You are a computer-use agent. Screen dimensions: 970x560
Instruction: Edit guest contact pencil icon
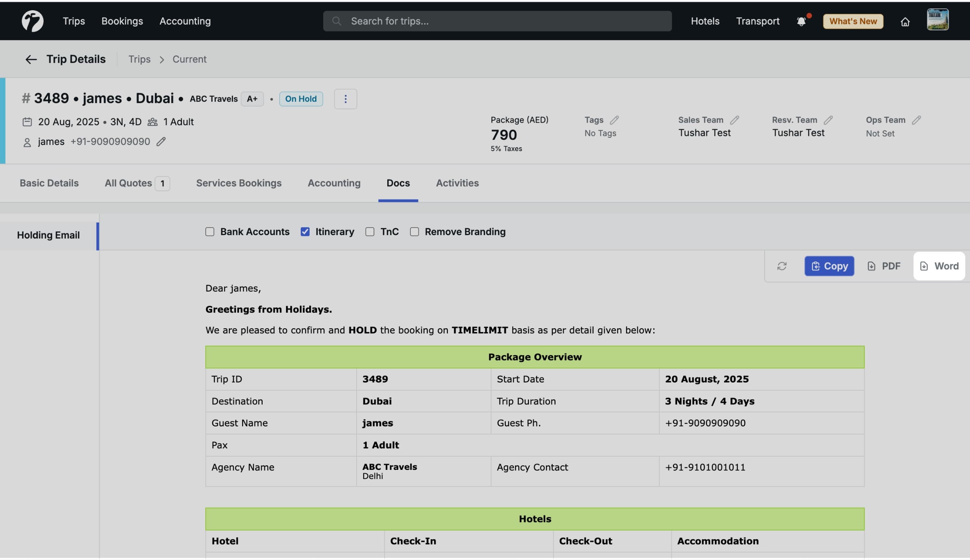pyautogui.click(x=161, y=142)
